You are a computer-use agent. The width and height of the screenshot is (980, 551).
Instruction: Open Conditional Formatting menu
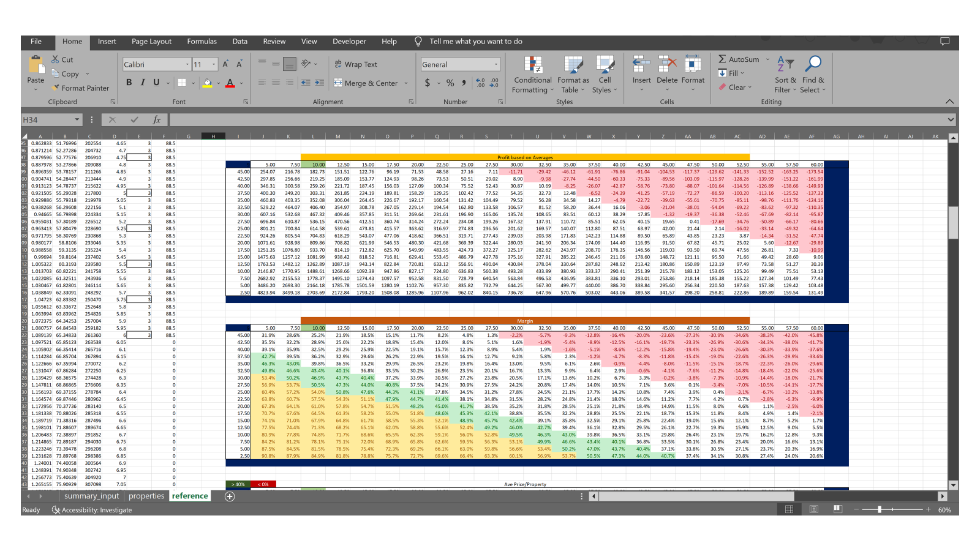[x=533, y=75]
